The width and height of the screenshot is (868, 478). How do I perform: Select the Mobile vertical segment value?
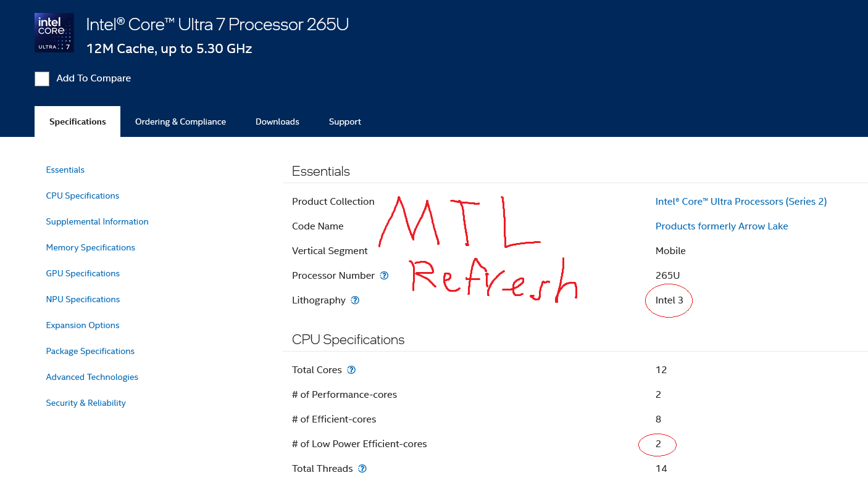[x=670, y=251]
